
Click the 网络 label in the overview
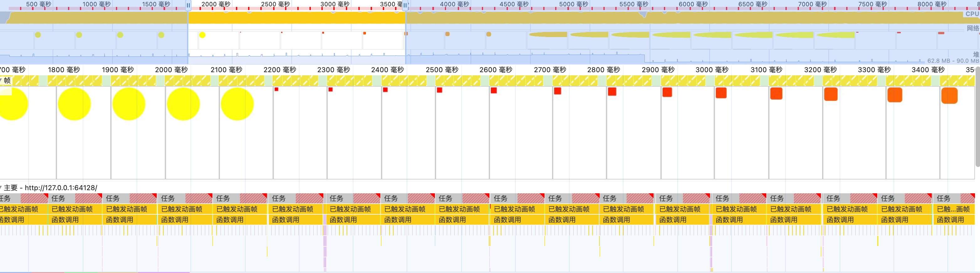tap(973, 28)
